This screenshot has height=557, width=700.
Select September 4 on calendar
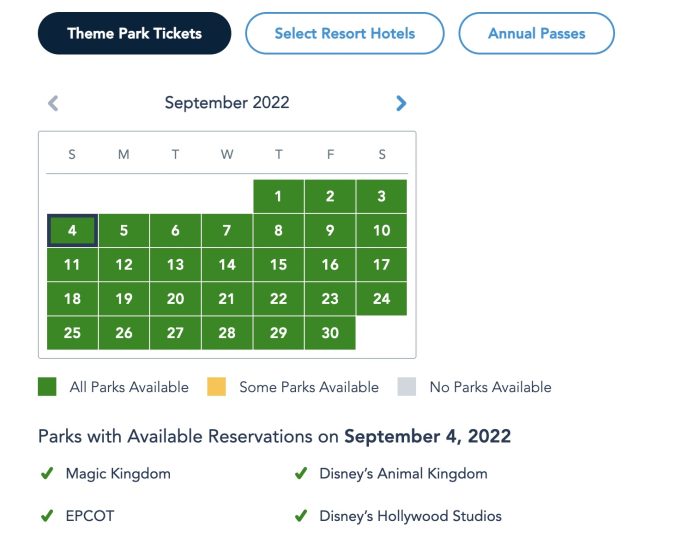pos(72,231)
